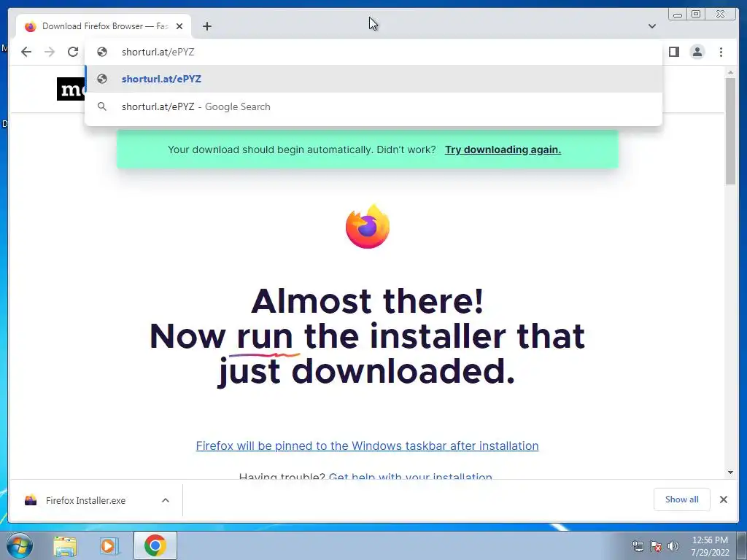This screenshot has height=560, width=747.
Task: Open a new tab with plus button
Action: 206,26
